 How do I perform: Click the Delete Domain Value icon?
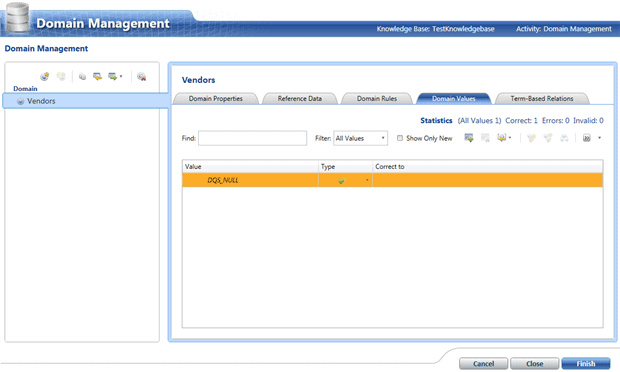[x=485, y=138]
